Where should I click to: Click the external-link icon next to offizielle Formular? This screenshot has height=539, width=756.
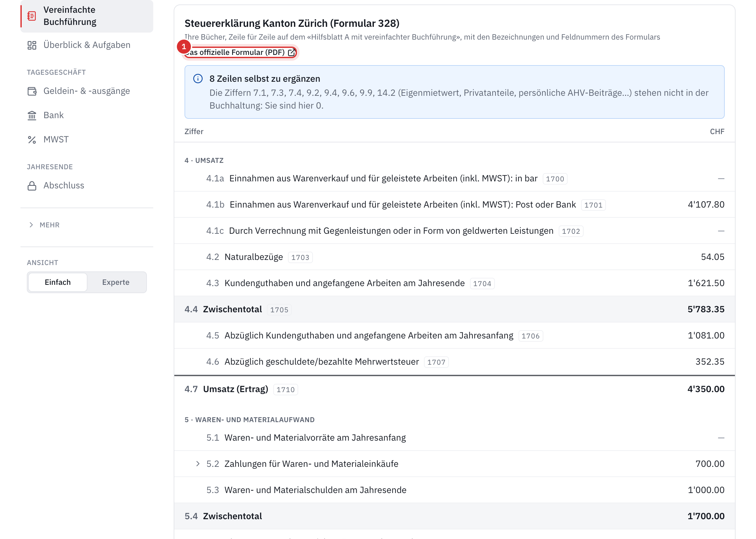pyautogui.click(x=291, y=52)
